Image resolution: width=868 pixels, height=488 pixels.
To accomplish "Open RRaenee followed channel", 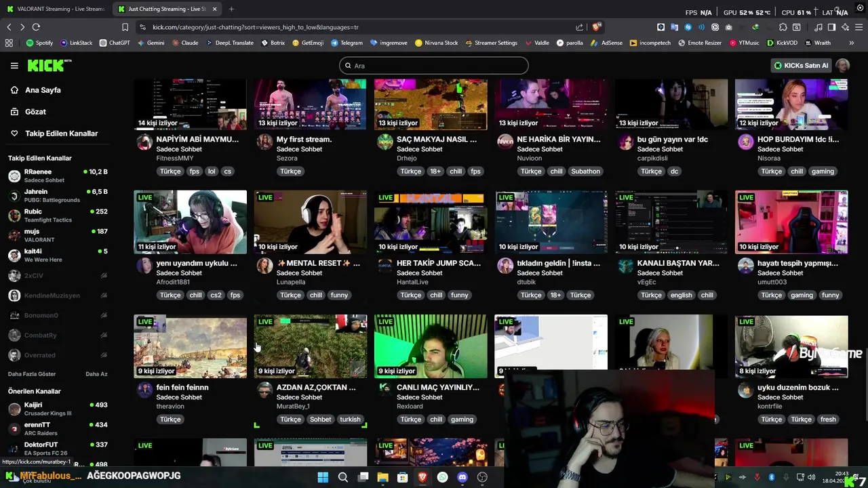I will click(x=58, y=176).
